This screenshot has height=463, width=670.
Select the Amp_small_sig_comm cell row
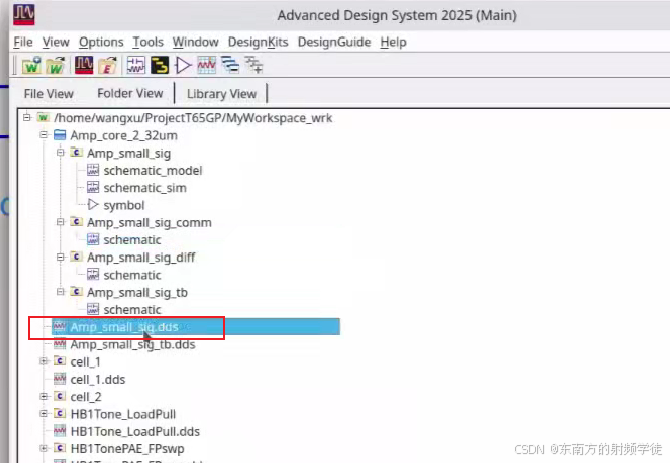[141, 222]
